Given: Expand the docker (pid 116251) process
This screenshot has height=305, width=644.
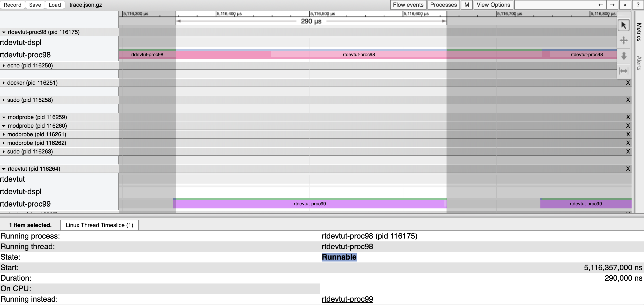Looking at the screenshot, I should [x=4, y=83].
